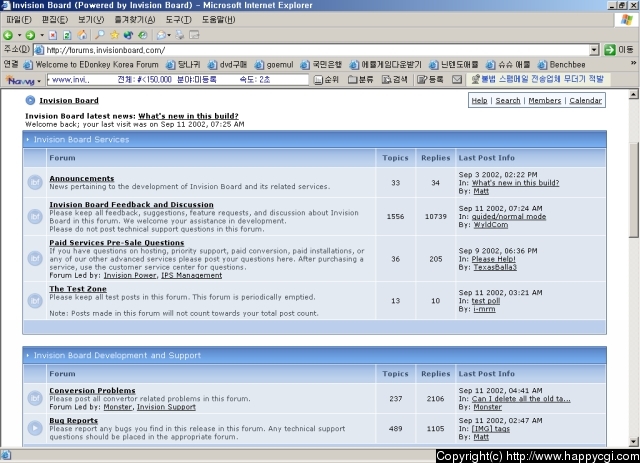
Task: Open the 당나귀 links bar bookmark
Action: click(x=183, y=65)
